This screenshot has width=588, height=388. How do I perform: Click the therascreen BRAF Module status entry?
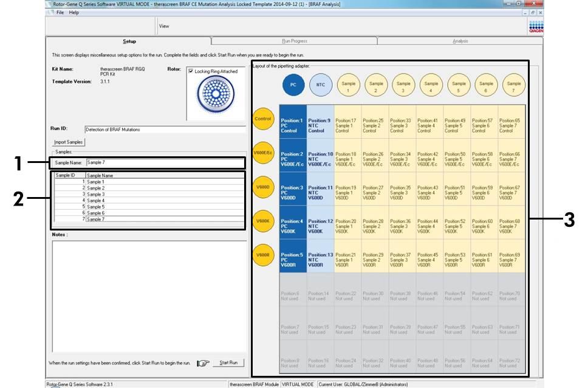click(x=255, y=384)
